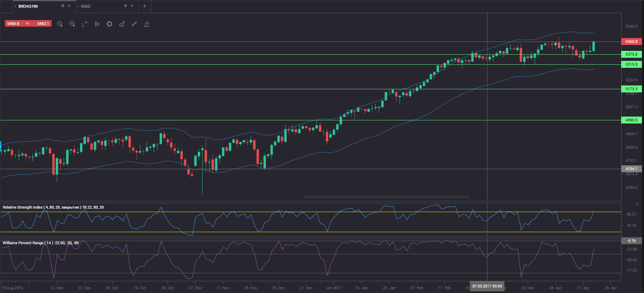This screenshot has height=293, width=644.
Task: Open the indicators chart icon
Action: [x=122, y=24]
